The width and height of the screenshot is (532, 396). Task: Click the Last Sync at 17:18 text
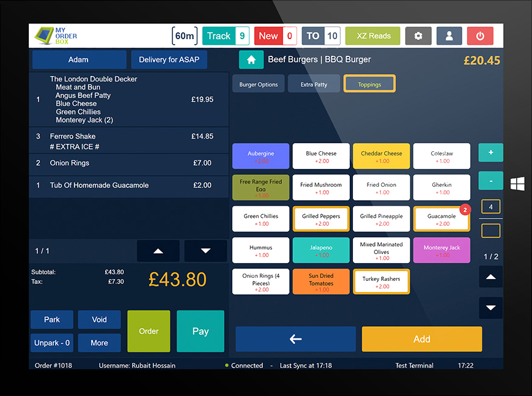pyautogui.click(x=306, y=365)
